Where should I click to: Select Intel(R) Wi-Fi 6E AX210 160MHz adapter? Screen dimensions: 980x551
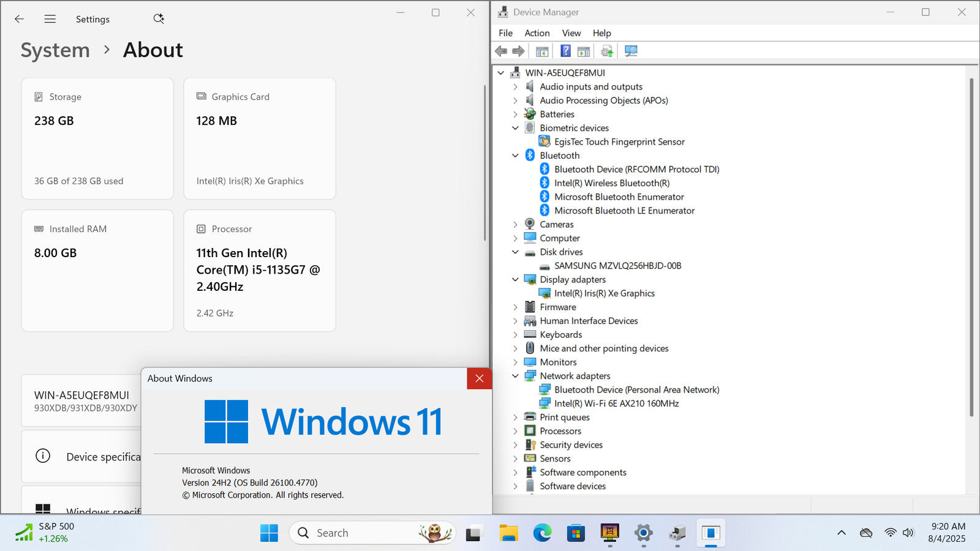616,403
